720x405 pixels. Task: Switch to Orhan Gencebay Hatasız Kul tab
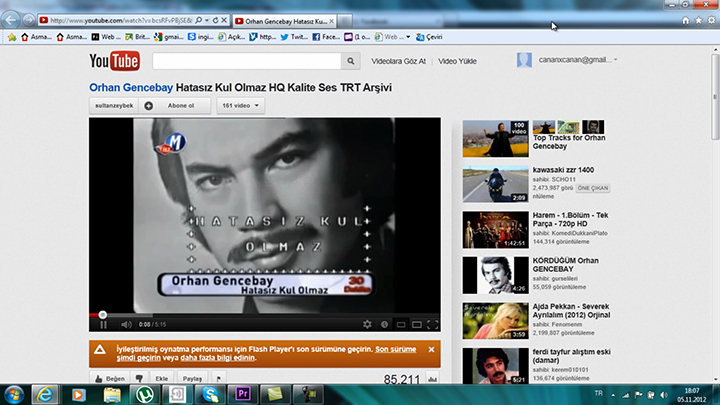[285, 21]
